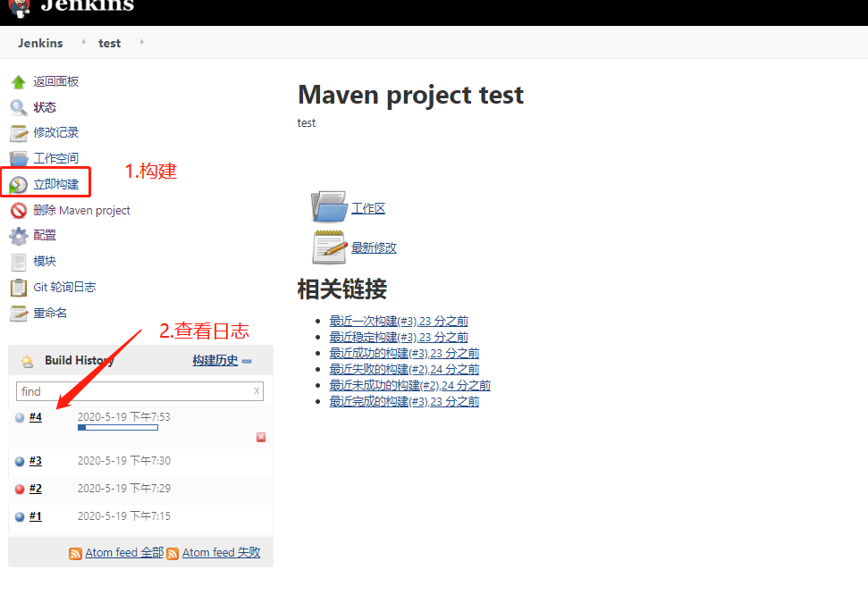Click the red status ball of build #2
Image resolution: width=868 pixels, height=603 pixels.
point(20,489)
